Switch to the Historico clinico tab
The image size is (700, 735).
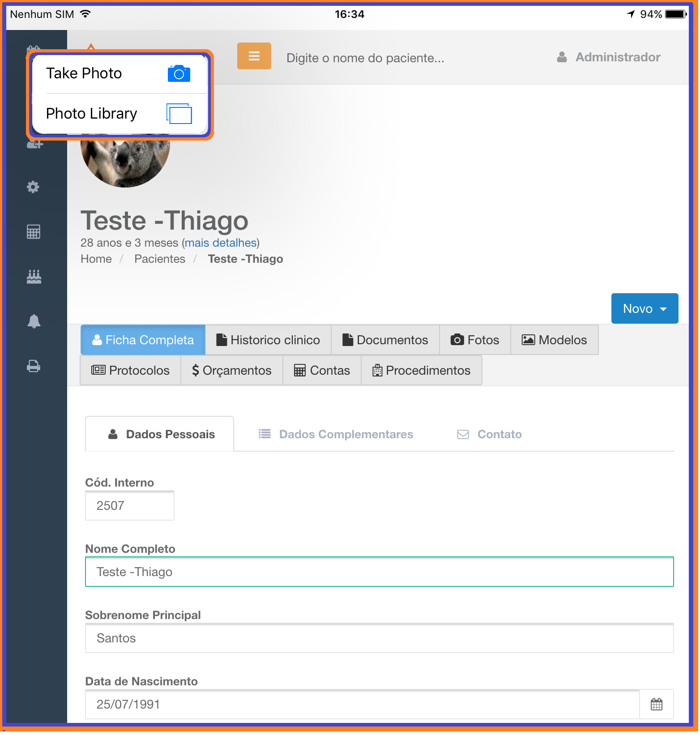[x=268, y=340]
